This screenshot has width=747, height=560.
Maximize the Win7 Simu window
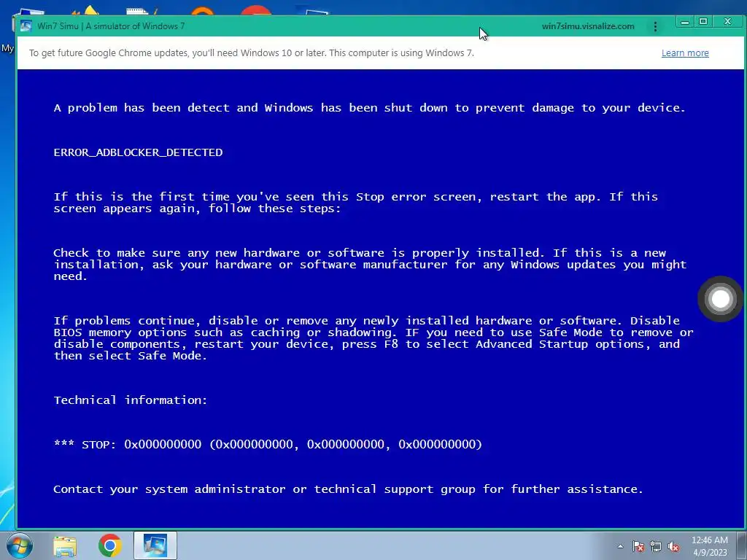point(703,21)
